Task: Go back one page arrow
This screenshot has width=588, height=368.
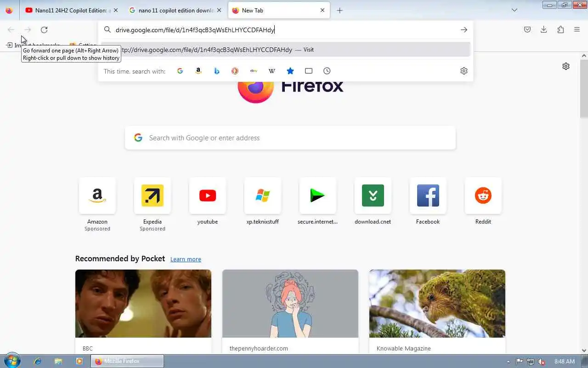Action: click(11, 30)
